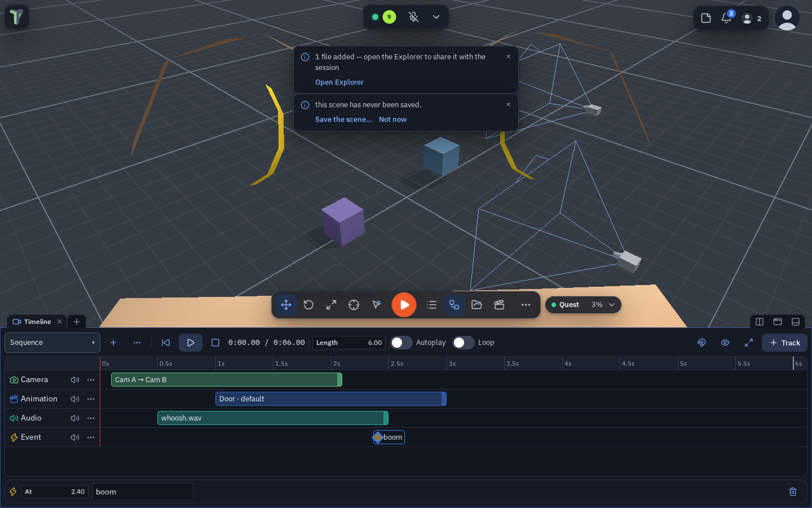Close the Timeline tab
Screen dimensions: 812x508
[x=59, y=322]
